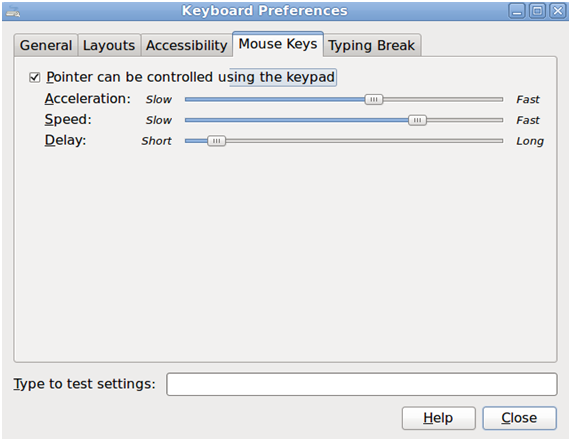Click the Delay slider handle
571x441 pixels.
(x=217, y=141)
